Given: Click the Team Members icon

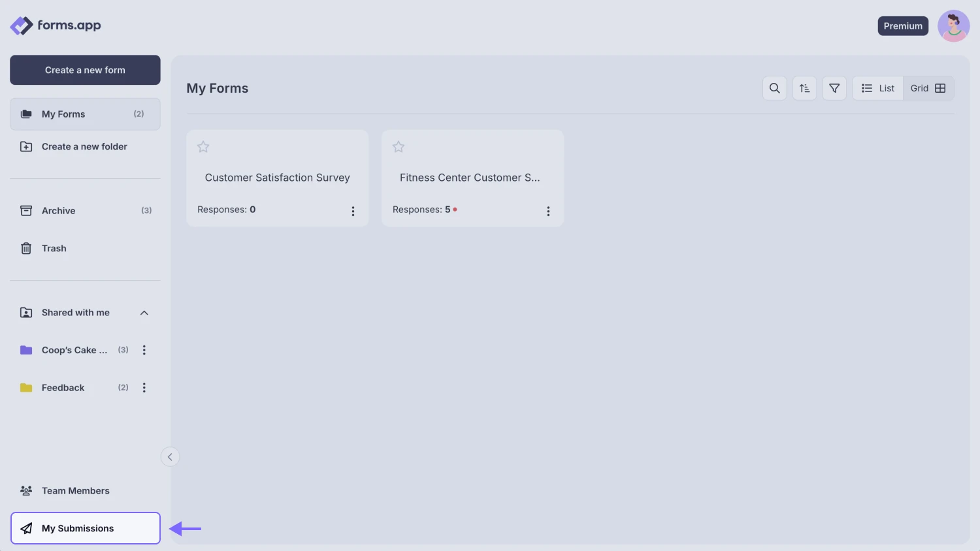Looking at the screenshot, I should [x=26, y=490].
